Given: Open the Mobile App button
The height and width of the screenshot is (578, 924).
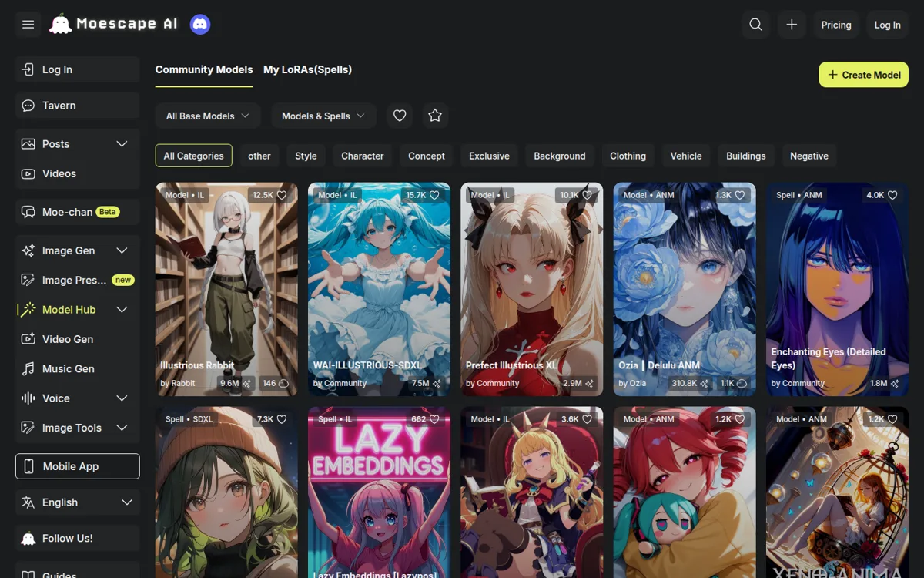Looking at the screenshot, I should (77, 466).
